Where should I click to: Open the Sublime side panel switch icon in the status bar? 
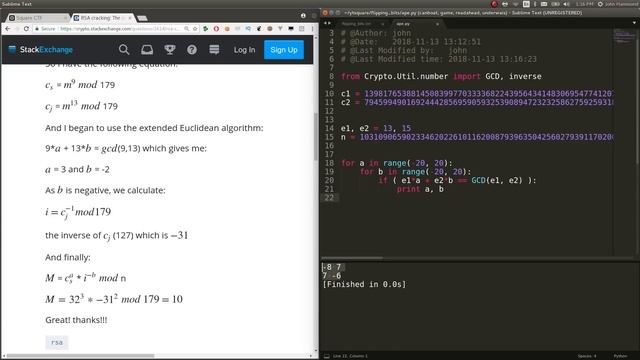click(x=327, y=356)
